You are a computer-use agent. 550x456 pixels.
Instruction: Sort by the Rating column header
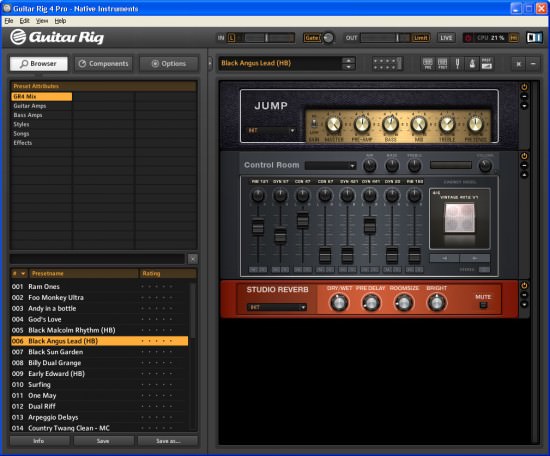[x=168, y=274]
